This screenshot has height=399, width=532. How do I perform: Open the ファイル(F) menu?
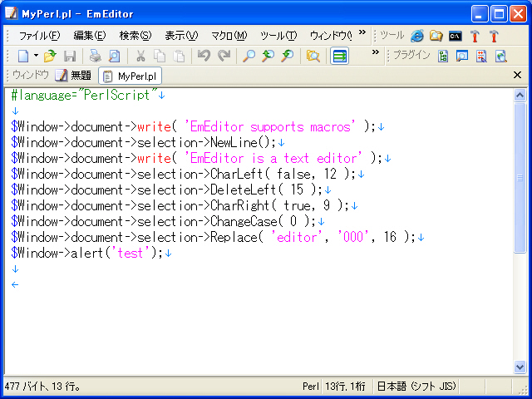pos(39,36)
